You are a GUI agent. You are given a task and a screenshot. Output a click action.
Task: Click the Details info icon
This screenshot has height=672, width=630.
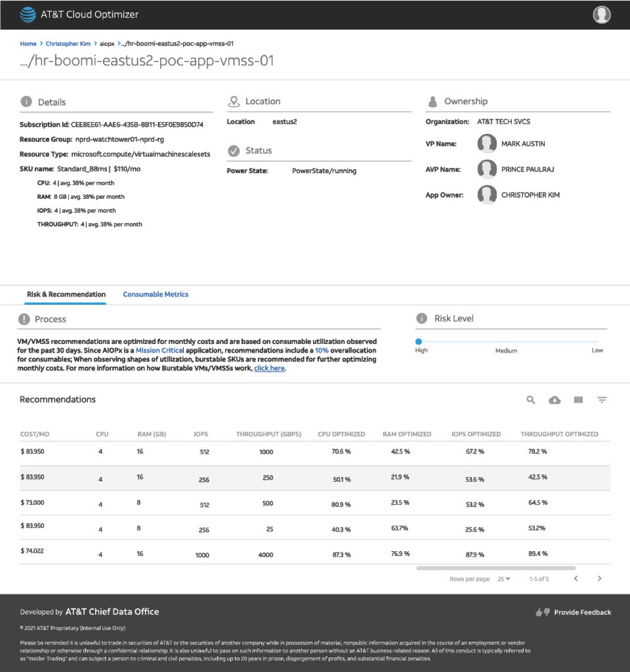[26, 101]
